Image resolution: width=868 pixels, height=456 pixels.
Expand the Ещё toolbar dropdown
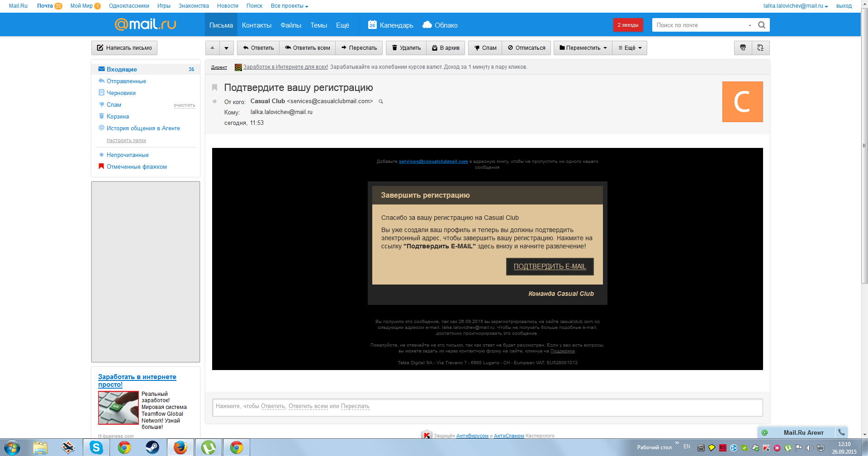click(x=630, y=48)
